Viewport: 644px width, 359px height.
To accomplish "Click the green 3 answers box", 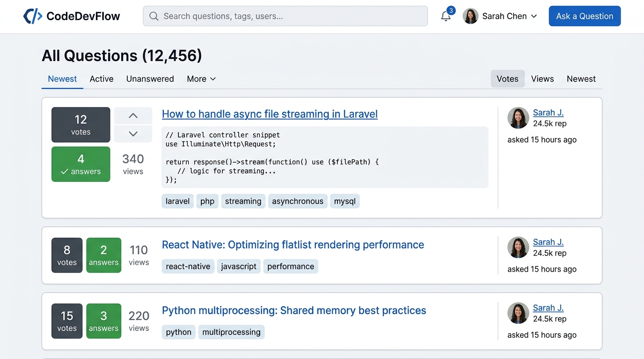I will 104,321.
